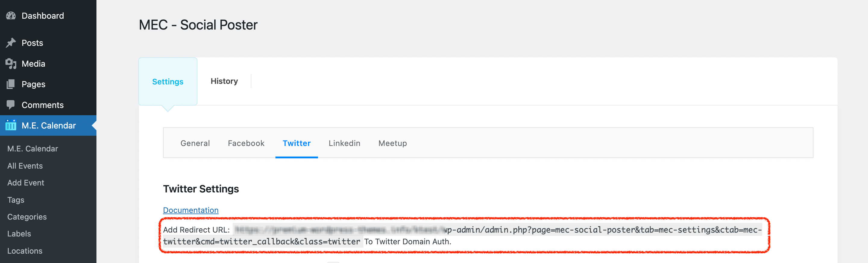868x263 pixels.
Task: Click the M.E. Calendar calendar icon
Action: tap(11, 125)
